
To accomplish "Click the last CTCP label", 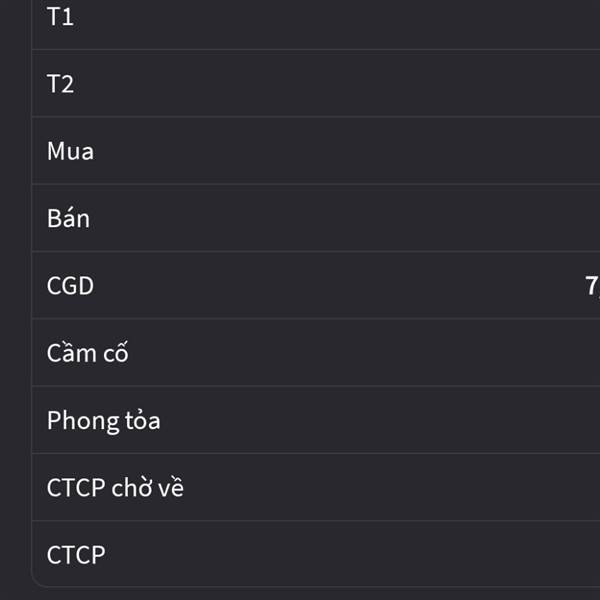I will pyautogui.click(x=76, y=555).
